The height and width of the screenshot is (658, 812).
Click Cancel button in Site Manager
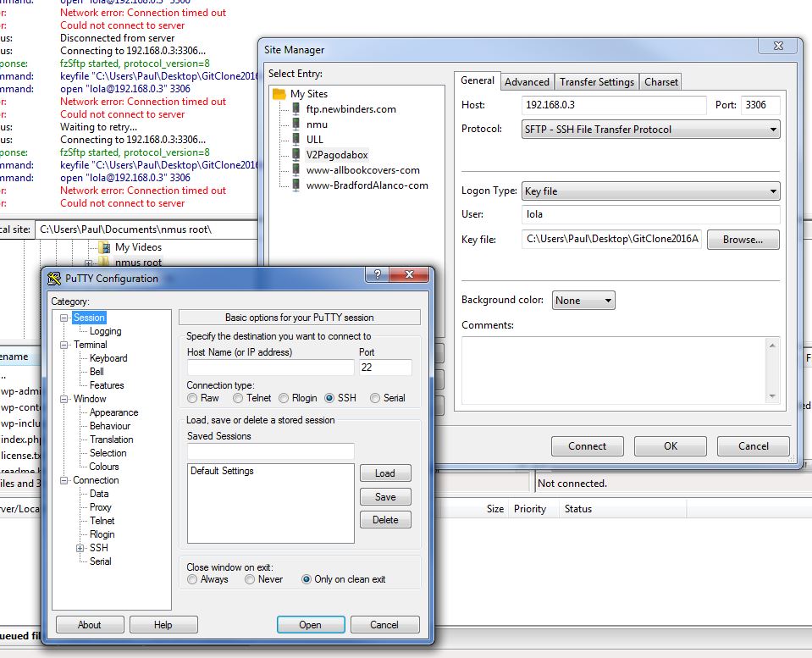753,446
